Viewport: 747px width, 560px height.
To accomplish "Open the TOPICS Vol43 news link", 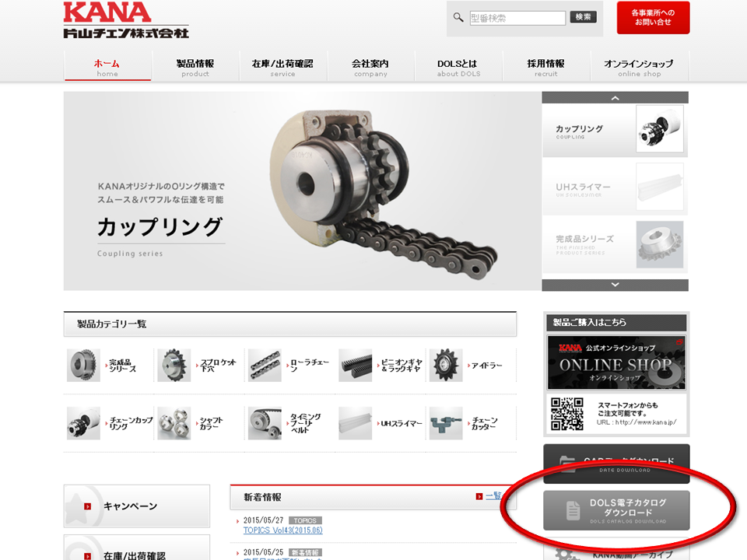I will [283, 530].
